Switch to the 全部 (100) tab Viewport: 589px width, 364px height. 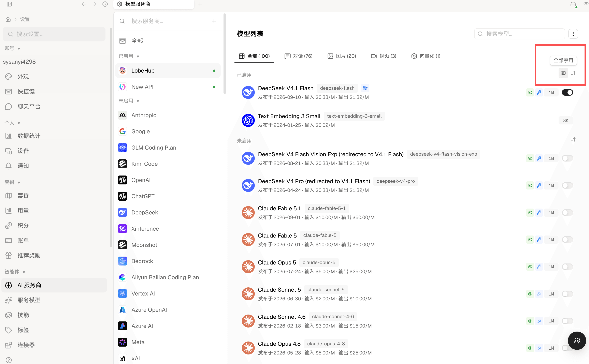click(254, 56)
